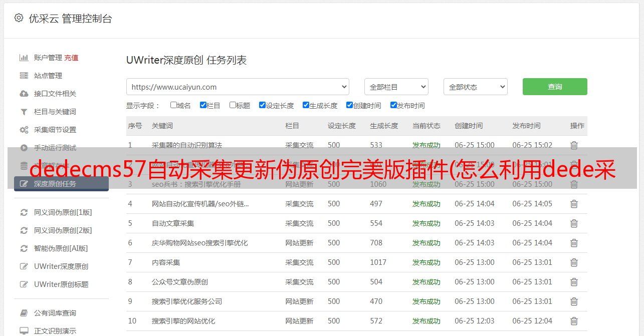Click the gear icon beside 优采云 管理控制台
This screenshot has height=336, width=644.
19,18
